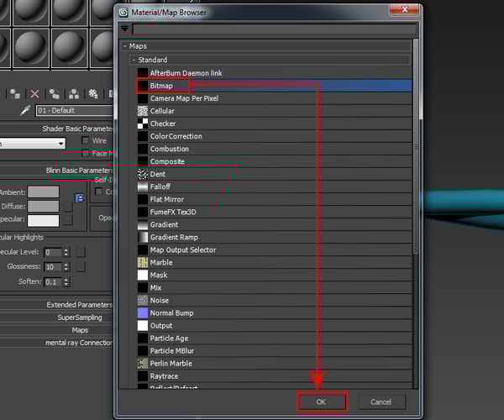
Task: Click the 3ds Max logo in browser title
Action: pos(123,13)
